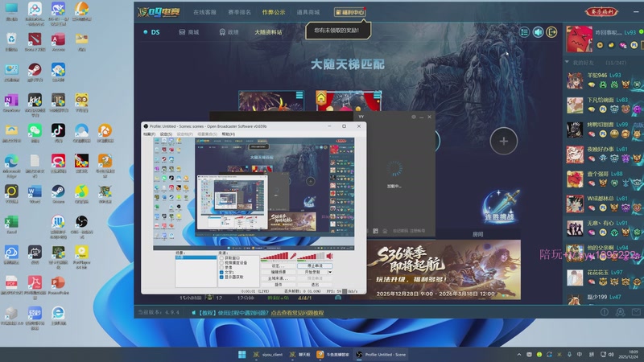The width and height of the screenshot is (644, 362).
Task: Toggle the sound speaker icon in QQ电竞
Action: pos(538,32)
